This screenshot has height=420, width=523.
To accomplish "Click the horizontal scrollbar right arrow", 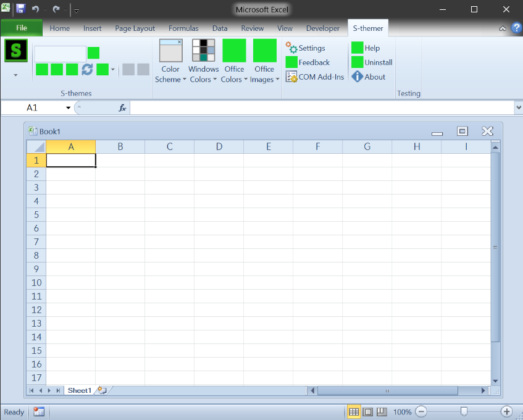I will point(483,390).
